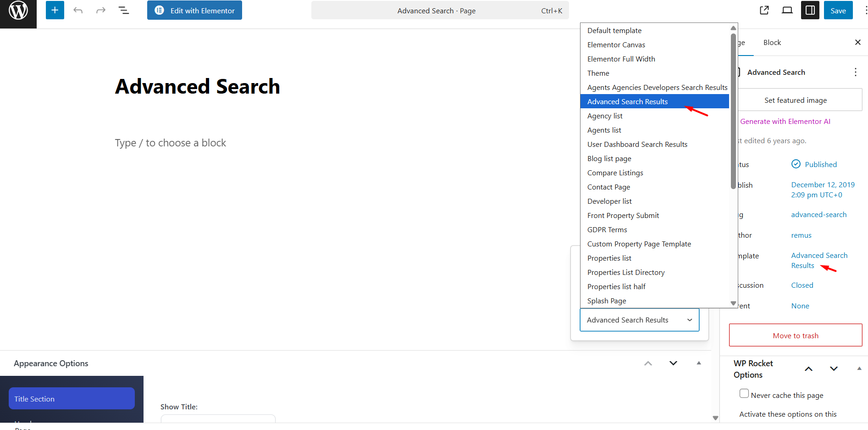Choose Properties list half template
Image resolution: width=868 pixels, height=430 pixels.
(616, 286)
